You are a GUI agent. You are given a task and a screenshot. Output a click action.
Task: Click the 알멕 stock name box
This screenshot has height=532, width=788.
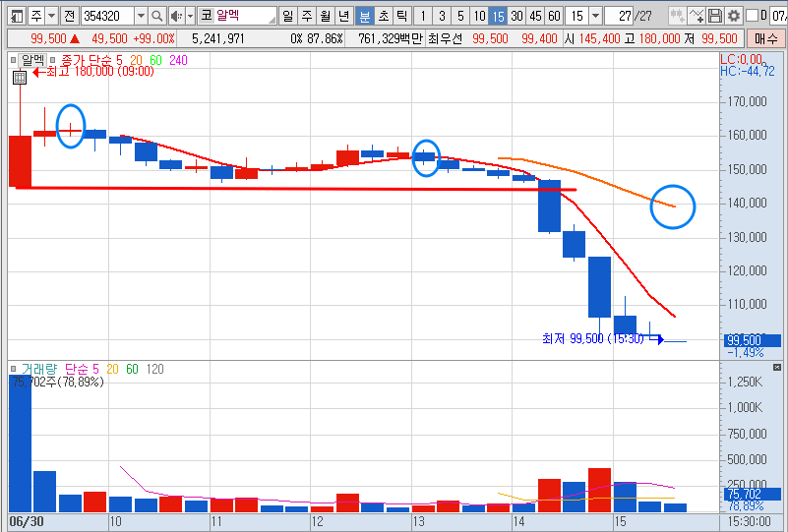237,16
